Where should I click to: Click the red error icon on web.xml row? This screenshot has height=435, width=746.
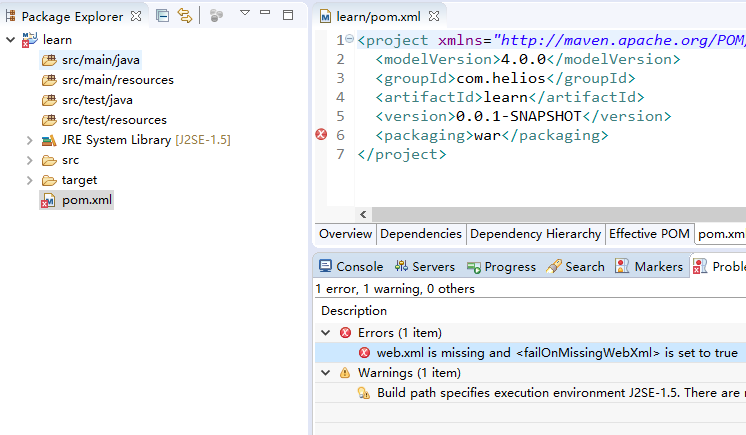coord(364,353)
